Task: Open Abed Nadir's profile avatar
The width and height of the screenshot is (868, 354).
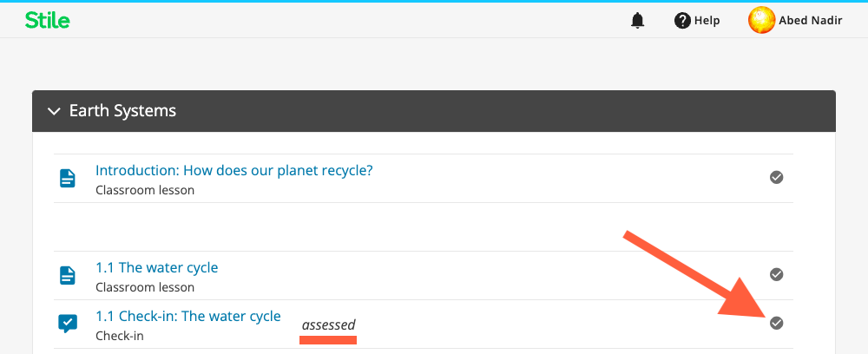Action: pos(761,21)
